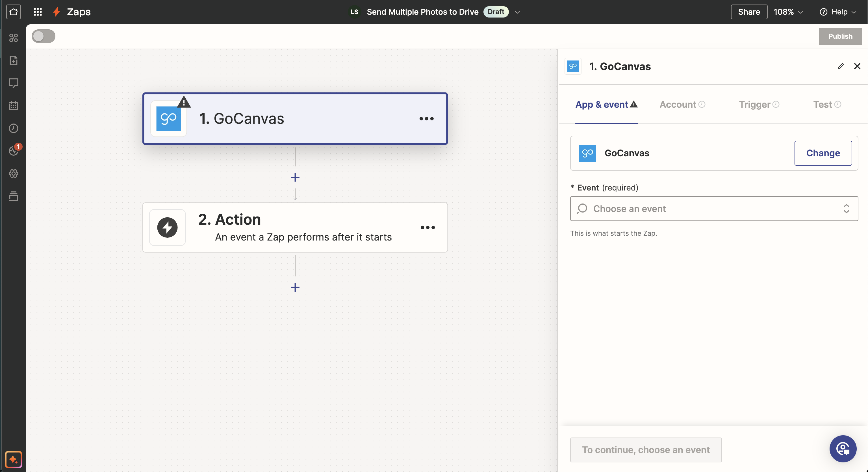Viewport: 868px width, 472px height.
Task: Open the sidebar history clock icon
Action: (x=14, y=128)
